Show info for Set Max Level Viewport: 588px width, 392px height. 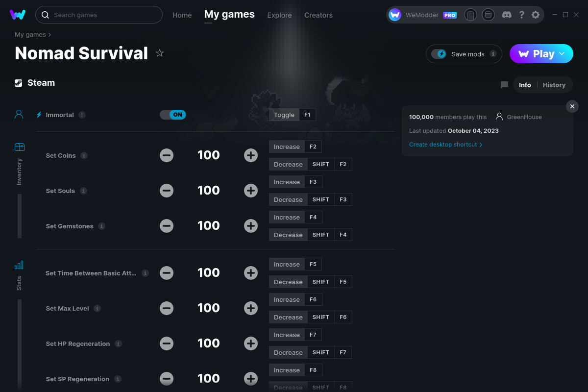pyautogui.click(x=98, y=308)
